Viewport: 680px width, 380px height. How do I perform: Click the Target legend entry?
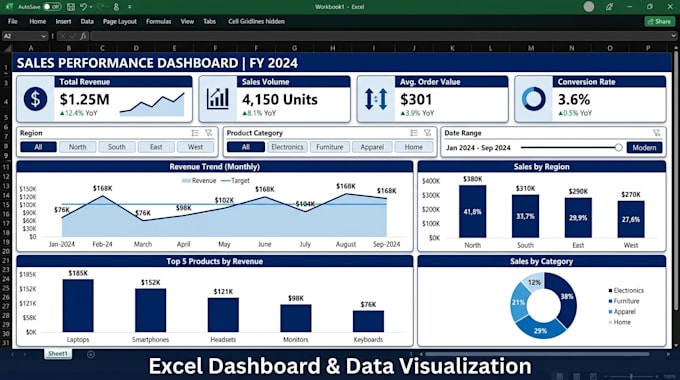click(235, 180)
